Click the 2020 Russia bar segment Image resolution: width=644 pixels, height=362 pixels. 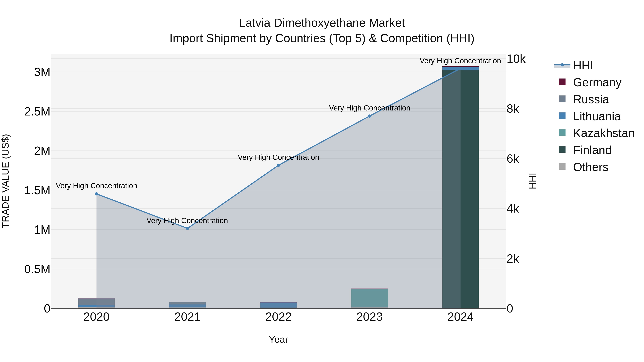pyautogui.click(x=96, y=302)
